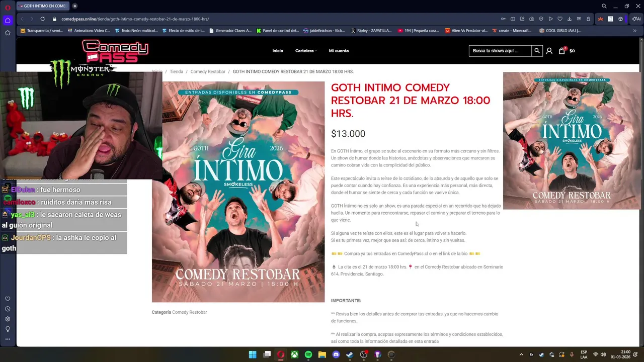Show more bookmarks with double chevron
The image size is (644, 362).
(634, 31)
